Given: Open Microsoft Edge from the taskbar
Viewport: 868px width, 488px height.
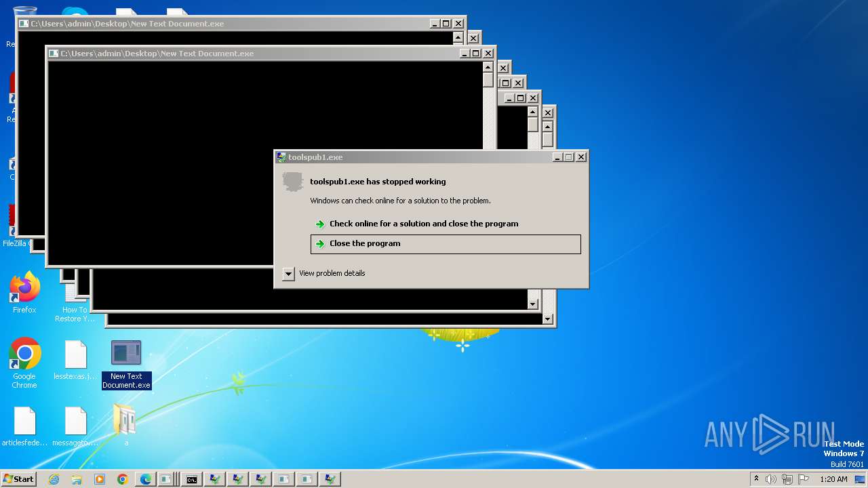Looking at the screenshot, I should coord(146,479).
